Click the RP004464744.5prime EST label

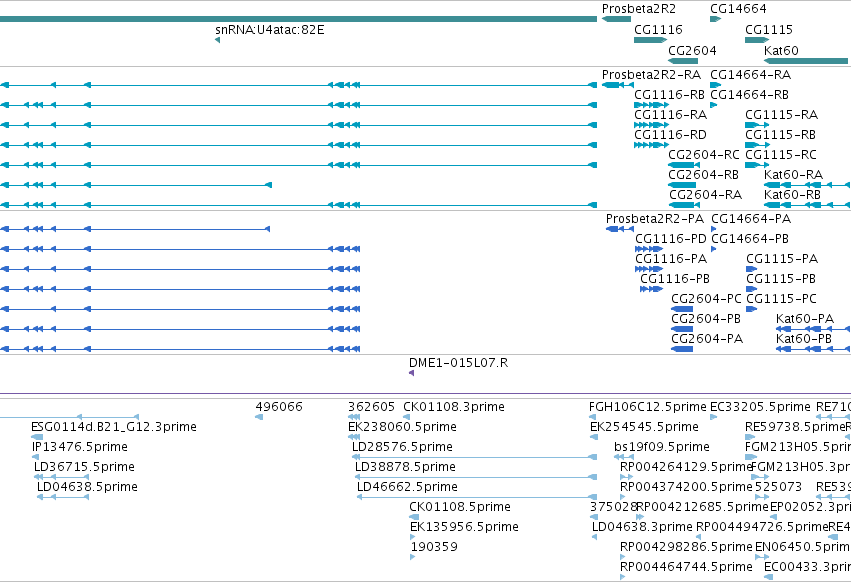point(686,568)
